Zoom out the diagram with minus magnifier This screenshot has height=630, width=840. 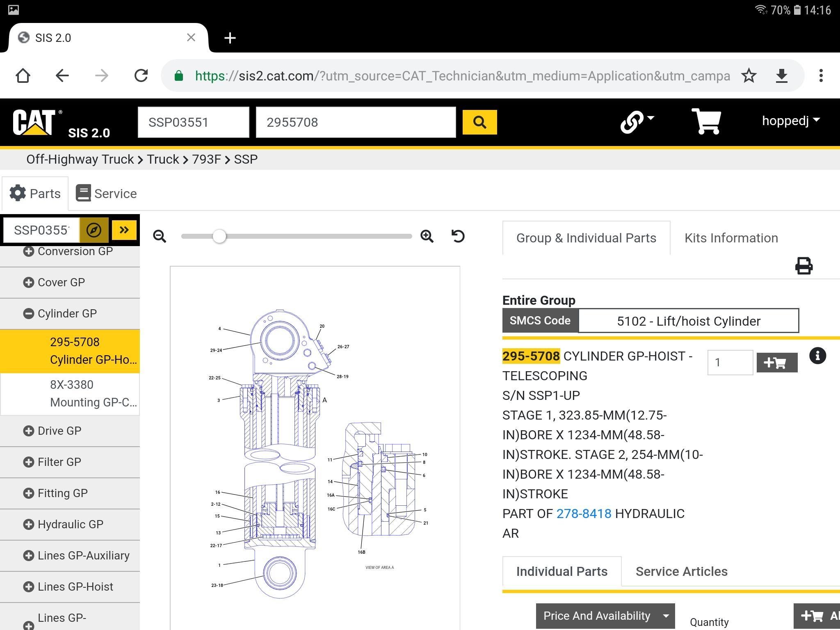click(x=160, y=236)
